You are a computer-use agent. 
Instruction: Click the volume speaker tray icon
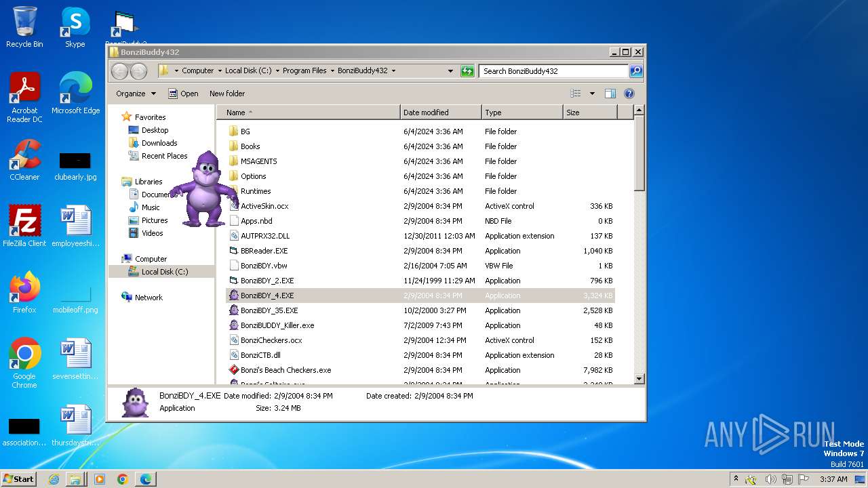(770, 479)
